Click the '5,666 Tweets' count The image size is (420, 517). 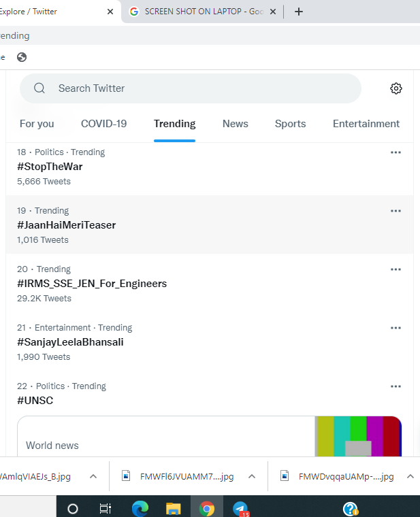[44, 182]
